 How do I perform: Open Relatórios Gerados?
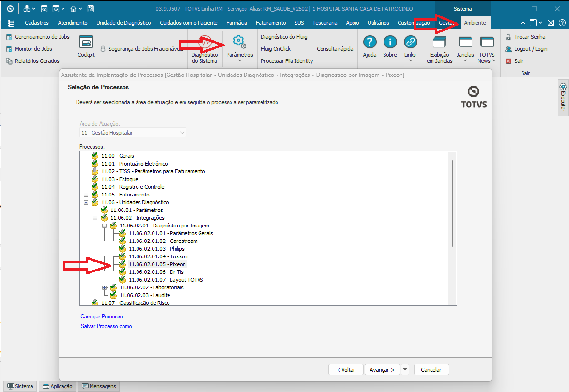pos(33,61)
